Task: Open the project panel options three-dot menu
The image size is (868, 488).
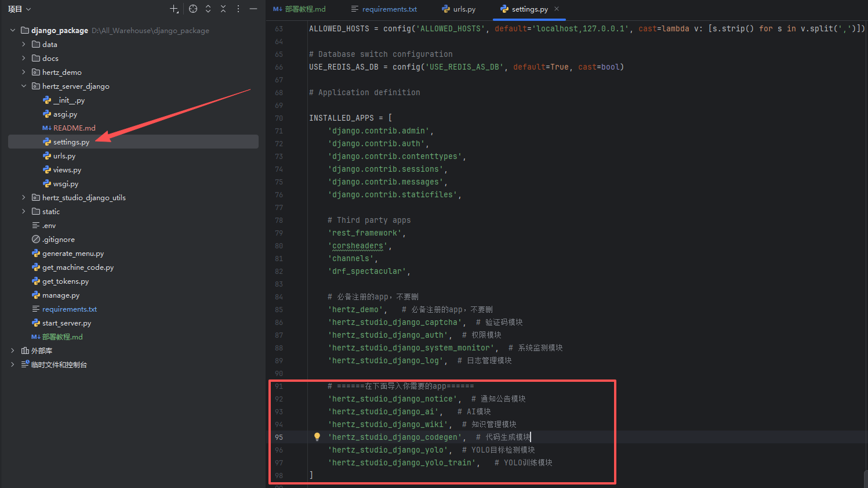Action: pos(238,9)
